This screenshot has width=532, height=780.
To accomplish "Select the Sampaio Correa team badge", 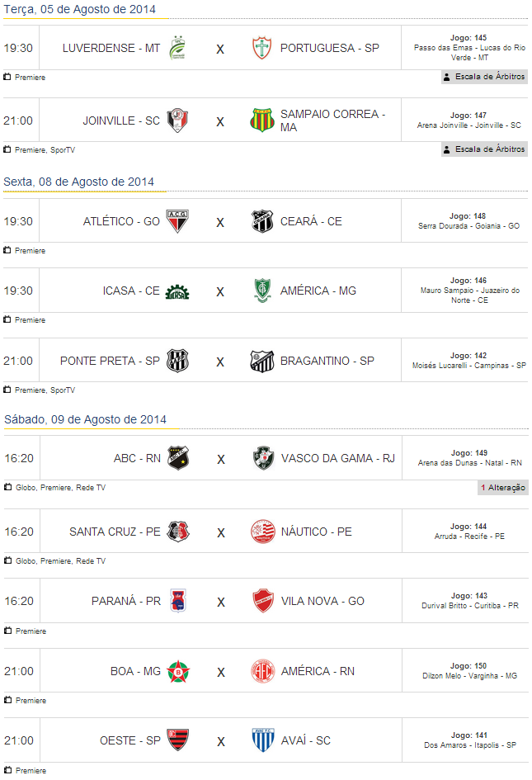I will [x=261, y=121].
